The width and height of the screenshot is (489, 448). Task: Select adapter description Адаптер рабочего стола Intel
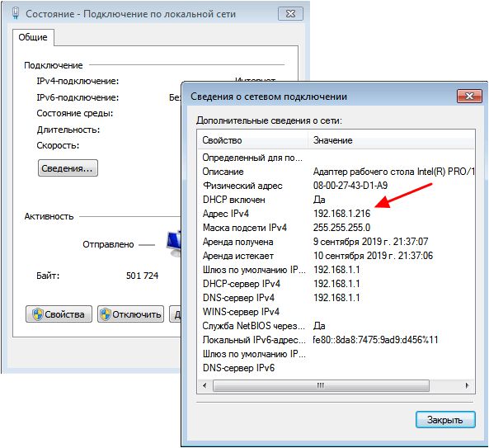[393, 172]
